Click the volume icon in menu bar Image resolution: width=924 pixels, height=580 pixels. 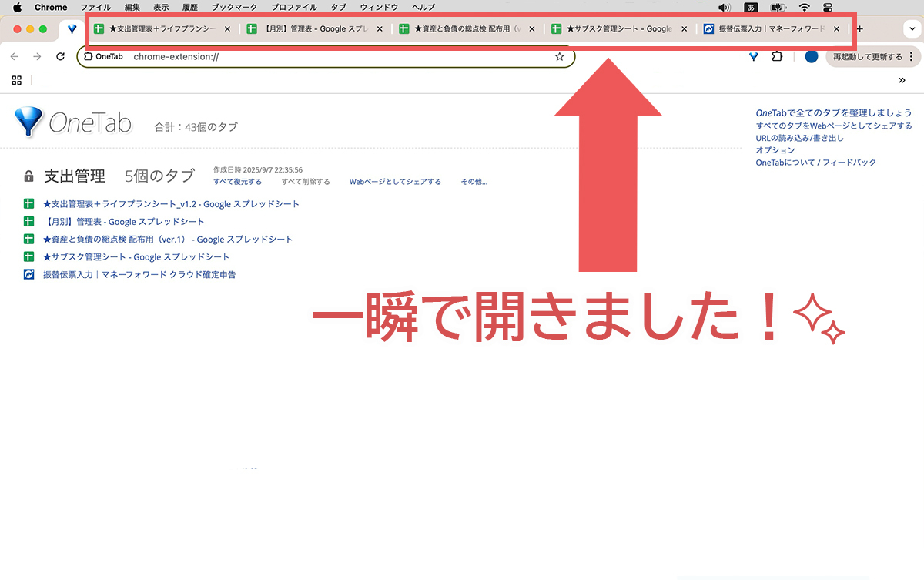[724, 7]
